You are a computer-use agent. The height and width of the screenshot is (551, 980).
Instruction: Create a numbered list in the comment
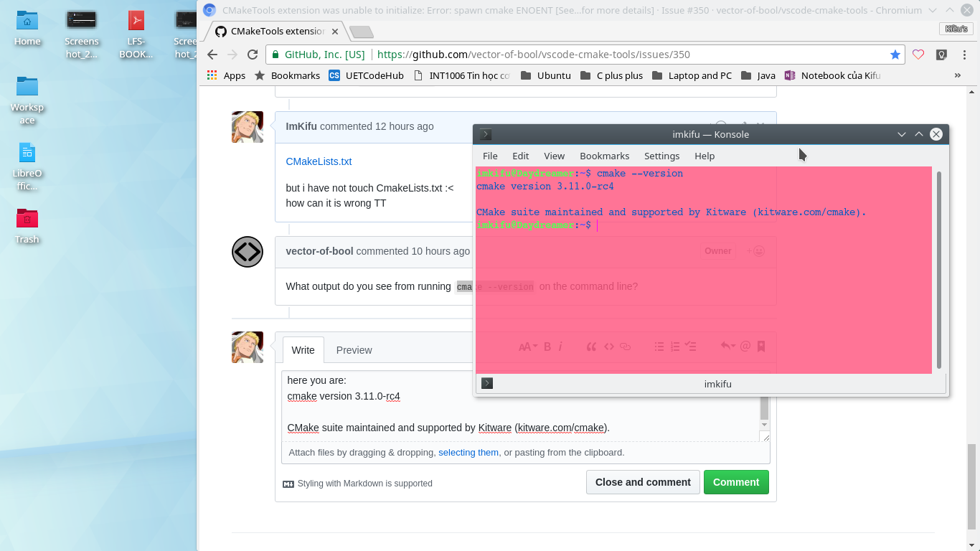[674, 346]
